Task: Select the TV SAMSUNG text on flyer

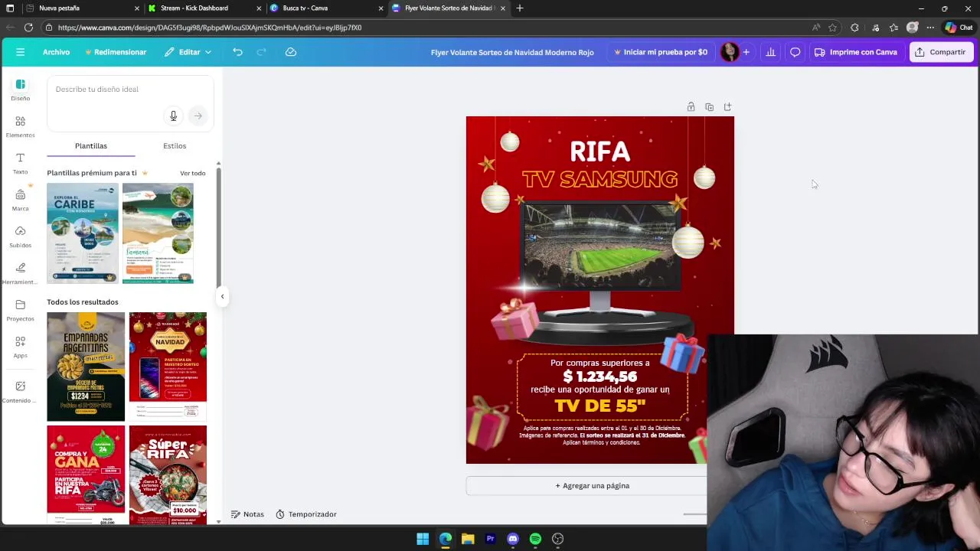Action: coord(599,179)
